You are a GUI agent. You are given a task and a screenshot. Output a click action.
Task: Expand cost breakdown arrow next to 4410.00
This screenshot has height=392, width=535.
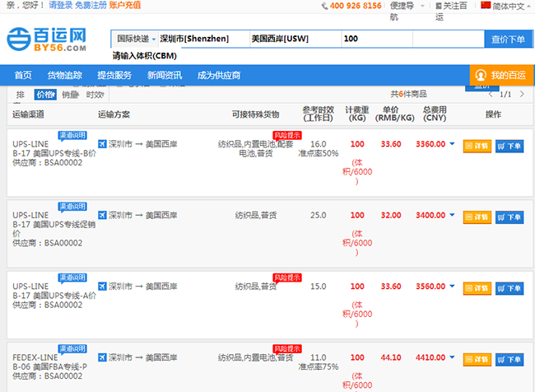click(452, 357)
